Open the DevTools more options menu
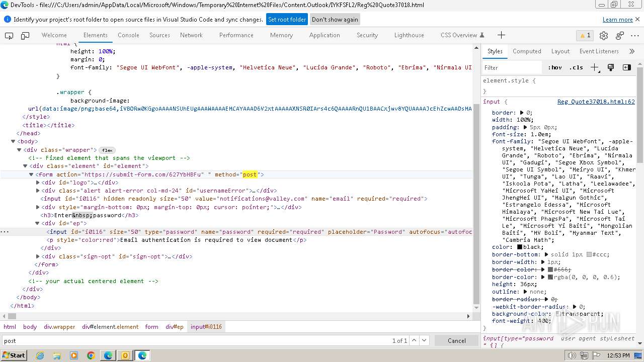 pos(635,35)
